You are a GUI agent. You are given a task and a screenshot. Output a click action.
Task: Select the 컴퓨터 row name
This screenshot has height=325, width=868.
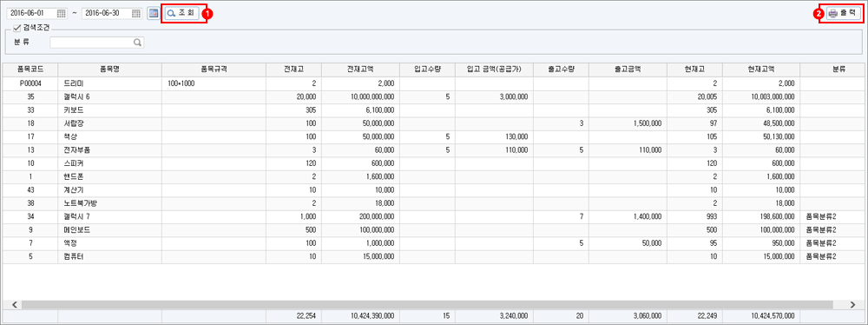click(x=109, y=256)
